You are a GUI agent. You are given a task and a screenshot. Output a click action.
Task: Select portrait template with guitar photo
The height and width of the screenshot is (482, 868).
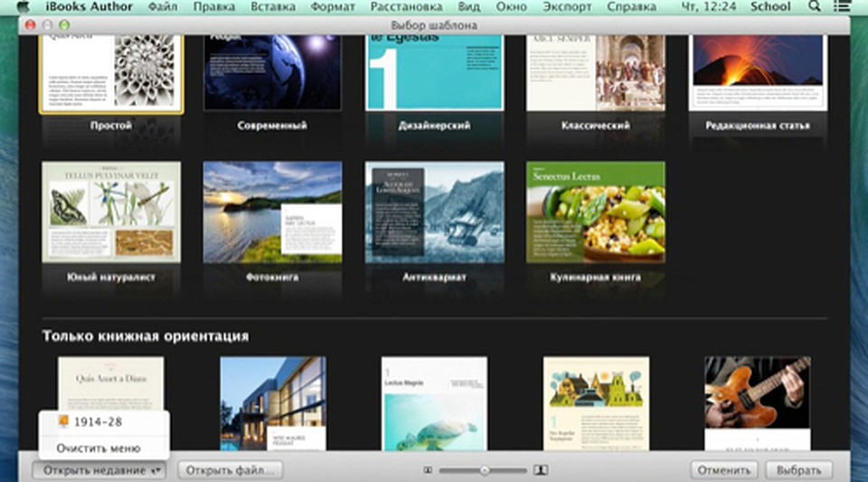pos(758,403)
